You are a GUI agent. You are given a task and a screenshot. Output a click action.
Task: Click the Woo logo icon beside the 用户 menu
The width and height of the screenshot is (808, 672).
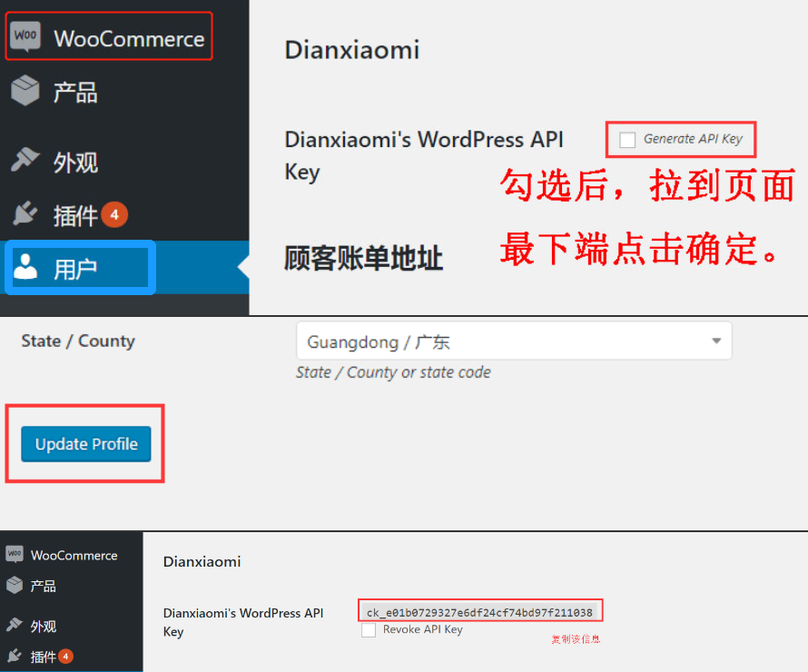(x=25, y=36)
